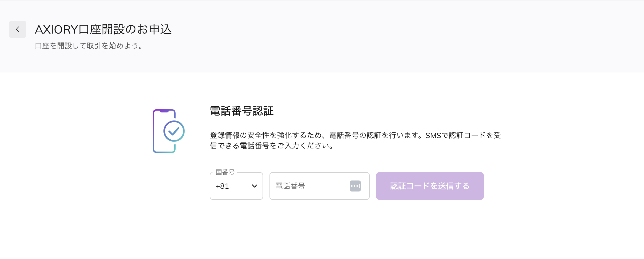
Task: Click the back chevron button
Action: coord(18,29)
